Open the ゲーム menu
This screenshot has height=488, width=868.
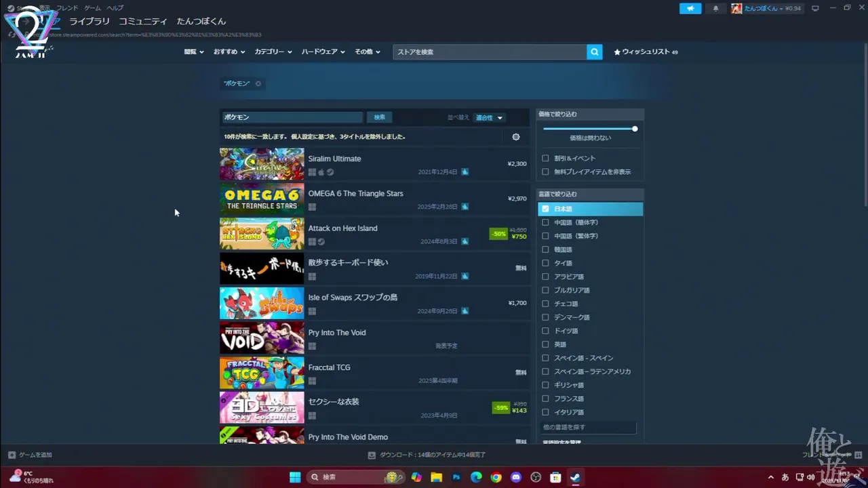pyautogui.click(x=92, y=8)
